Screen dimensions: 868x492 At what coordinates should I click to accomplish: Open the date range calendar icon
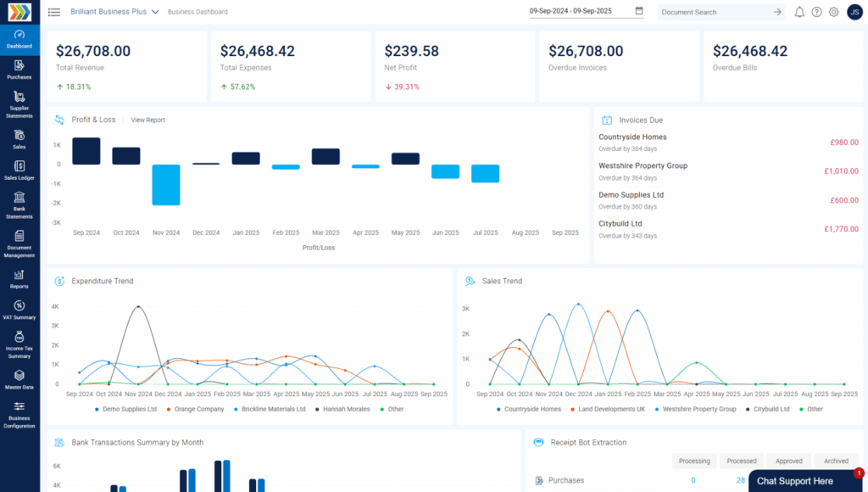point(639,11)
